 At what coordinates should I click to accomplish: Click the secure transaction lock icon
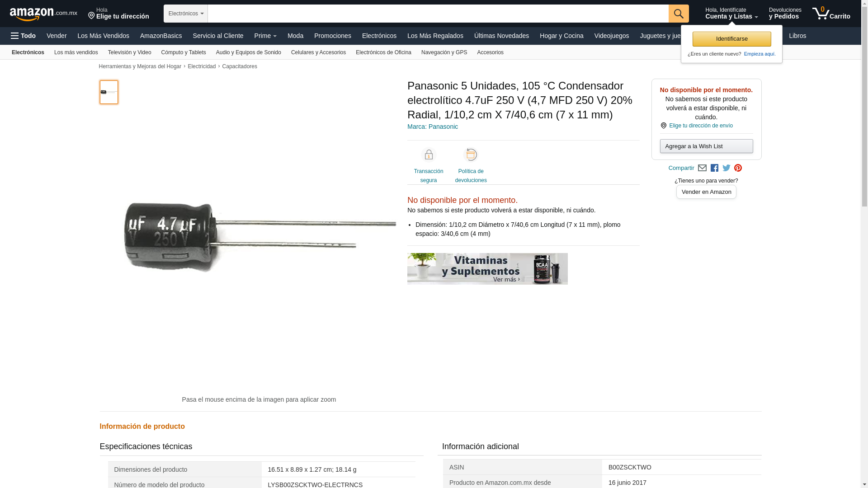tap(429, 155)
